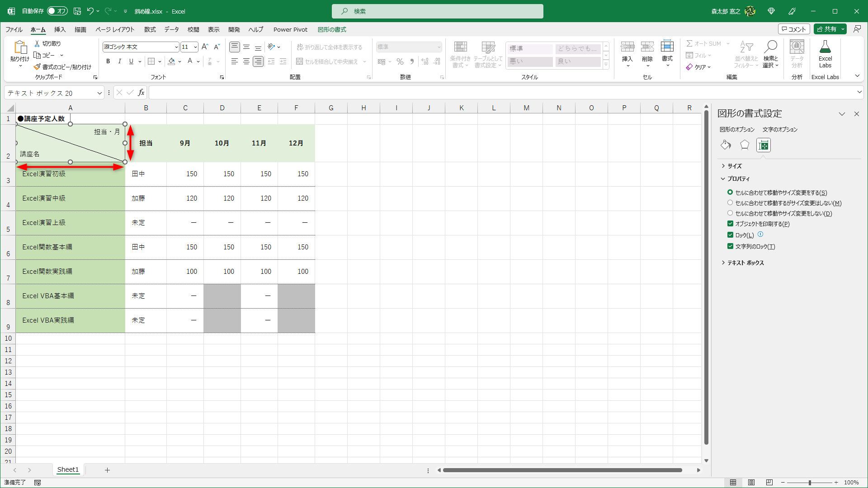This screenshot has height=488, width=868.
Task: Uncheck the Print Object checkbox
Action: tap(730, 224)
